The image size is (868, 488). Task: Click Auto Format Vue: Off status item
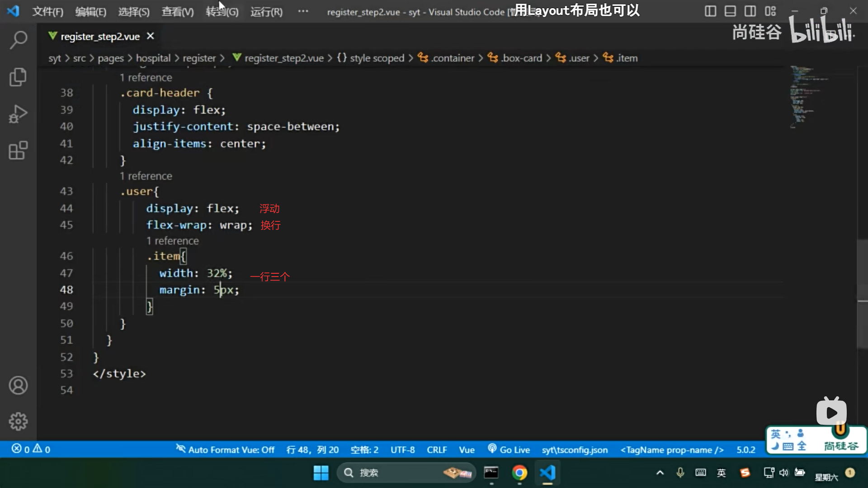point(225,450)
